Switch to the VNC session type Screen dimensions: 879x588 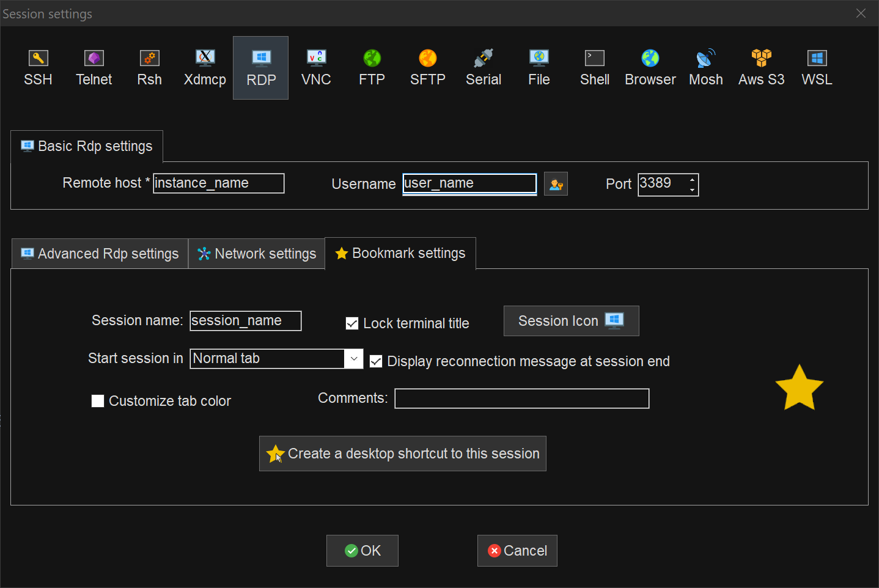[316, 68]
